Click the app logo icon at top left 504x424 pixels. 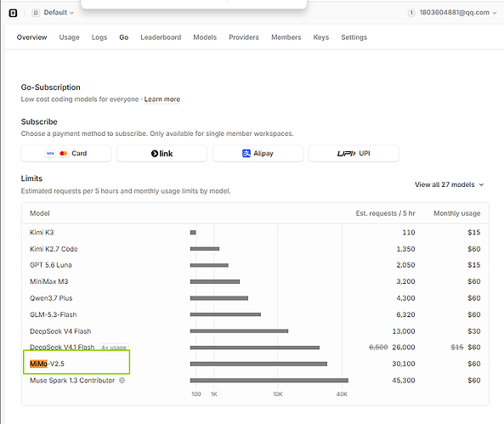click(x=13, y=13)
